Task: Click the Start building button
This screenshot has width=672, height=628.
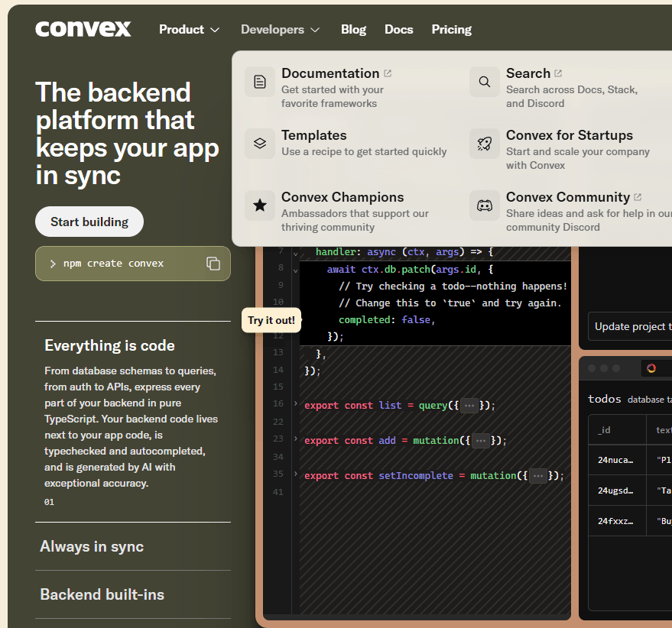Action: pos(89,221)
